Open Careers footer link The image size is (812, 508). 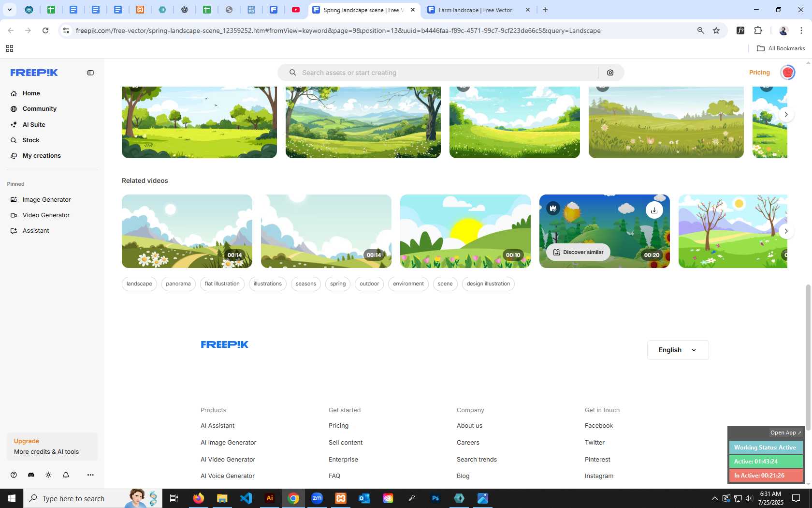point(468,443)
